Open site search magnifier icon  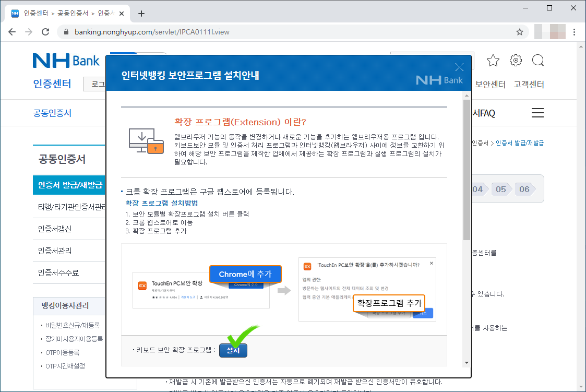[x=538, y=60]
